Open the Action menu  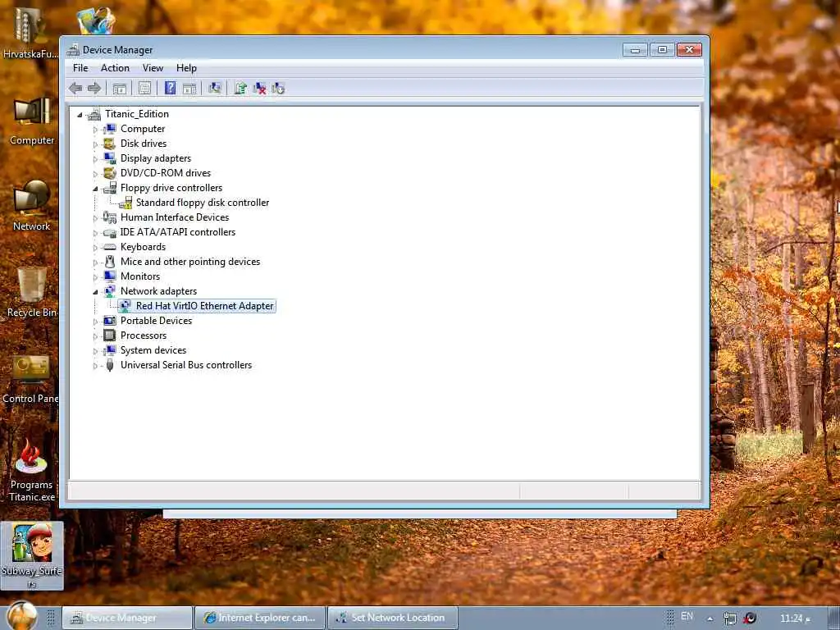[x=115, y=68]
